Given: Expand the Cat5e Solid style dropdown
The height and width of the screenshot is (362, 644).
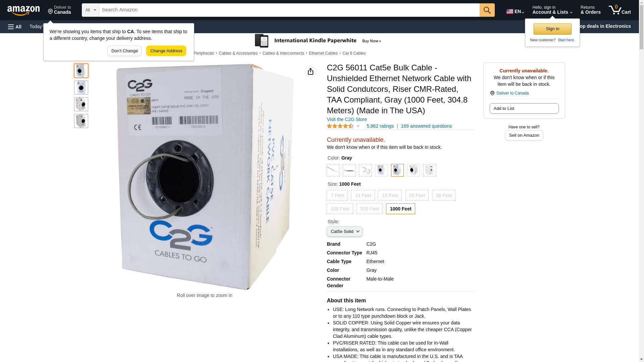Looking at the screenshot, I should pyautogui.click(x=344, y=232).
